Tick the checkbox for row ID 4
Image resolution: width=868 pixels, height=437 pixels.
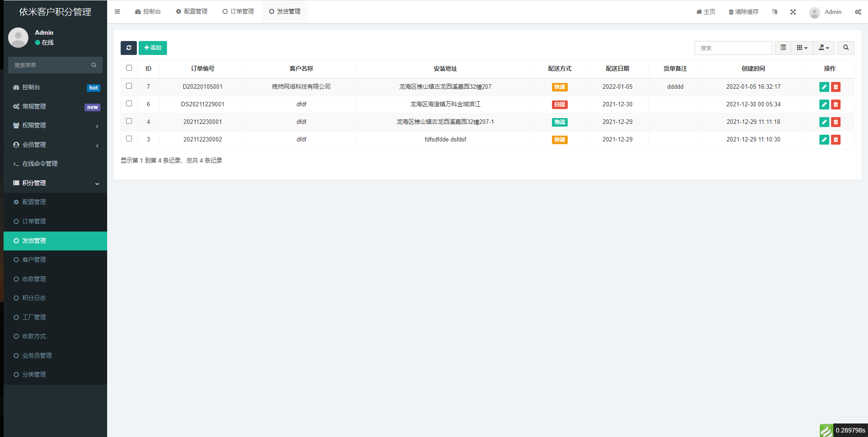point(129,121)
